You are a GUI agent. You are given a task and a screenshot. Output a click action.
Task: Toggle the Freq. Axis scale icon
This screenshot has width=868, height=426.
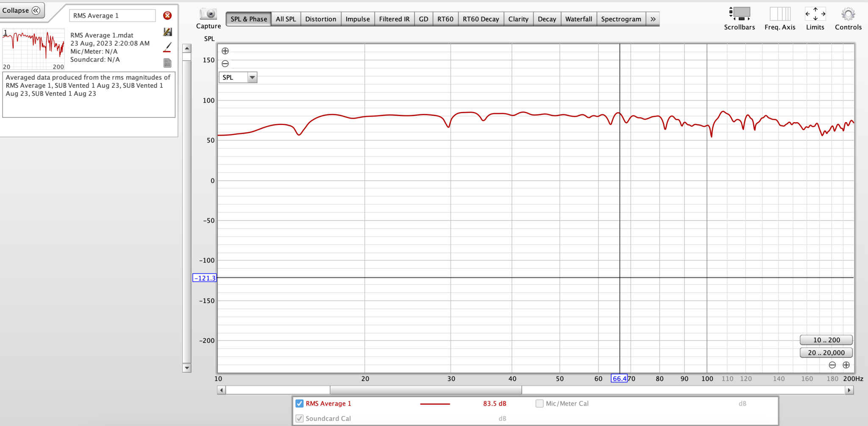(x=780, y=14)
